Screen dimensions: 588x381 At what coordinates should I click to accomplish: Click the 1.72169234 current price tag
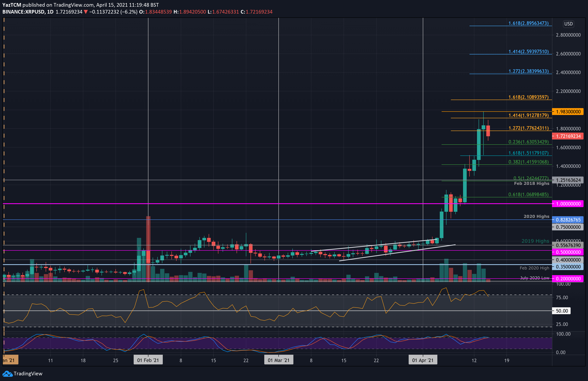point(568,136)
